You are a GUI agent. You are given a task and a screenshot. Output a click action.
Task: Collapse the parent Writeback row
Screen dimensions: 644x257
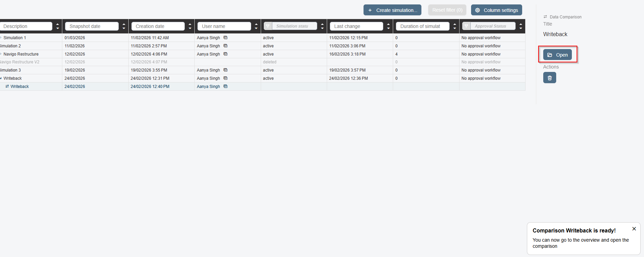coord(1,78)
